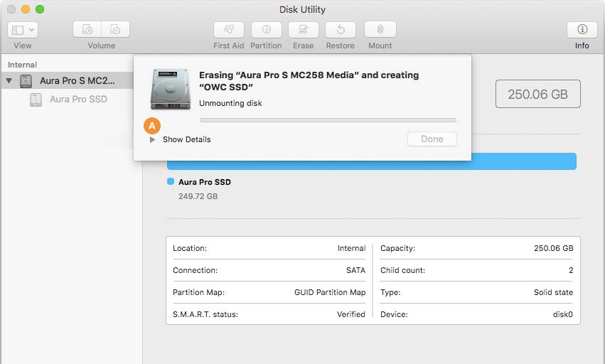This screenshot has height=364, width=605.
Task: Click the Solid state type value
Action: point(553,292)
